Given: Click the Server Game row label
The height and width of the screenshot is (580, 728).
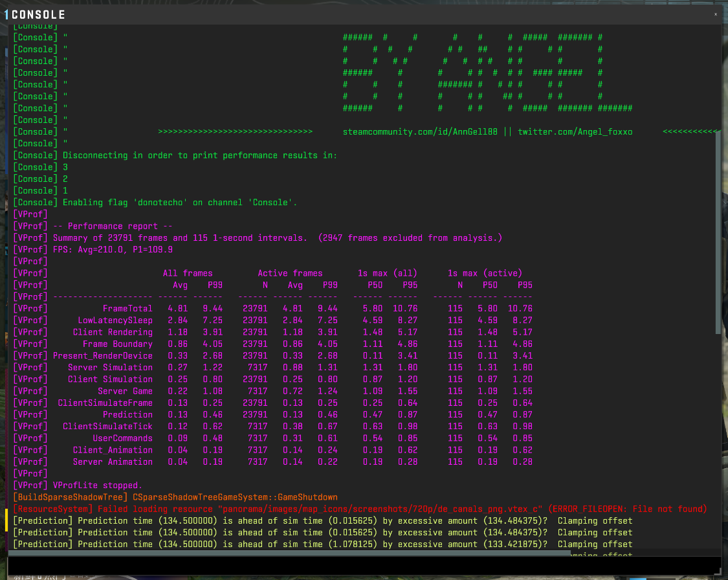Looking at the screenshot, I should [x=125, y=391].
